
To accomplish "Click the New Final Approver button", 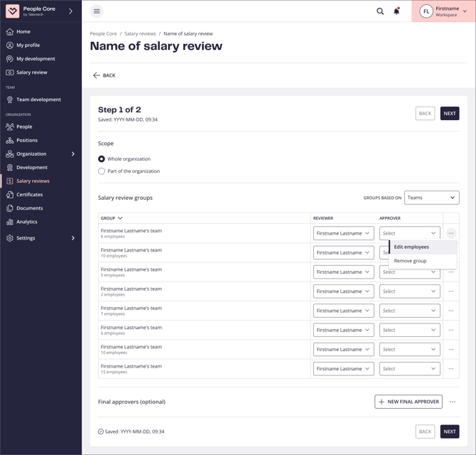I will click(x=409, y=402).
